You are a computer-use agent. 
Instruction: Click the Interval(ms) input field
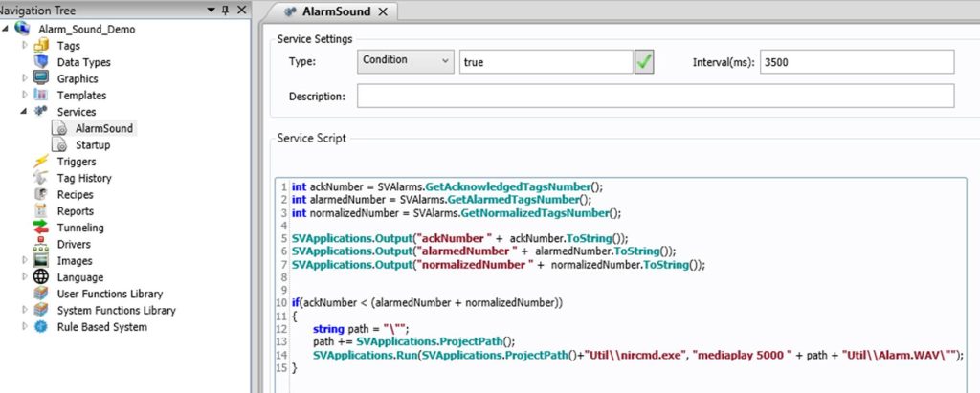click(857, 62)
